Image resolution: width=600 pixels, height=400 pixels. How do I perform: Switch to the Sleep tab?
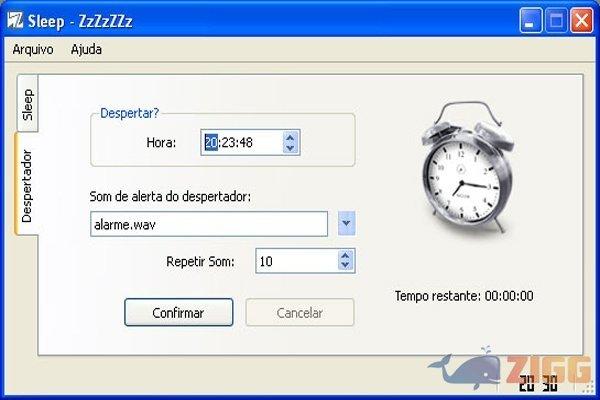click(28, 104)
